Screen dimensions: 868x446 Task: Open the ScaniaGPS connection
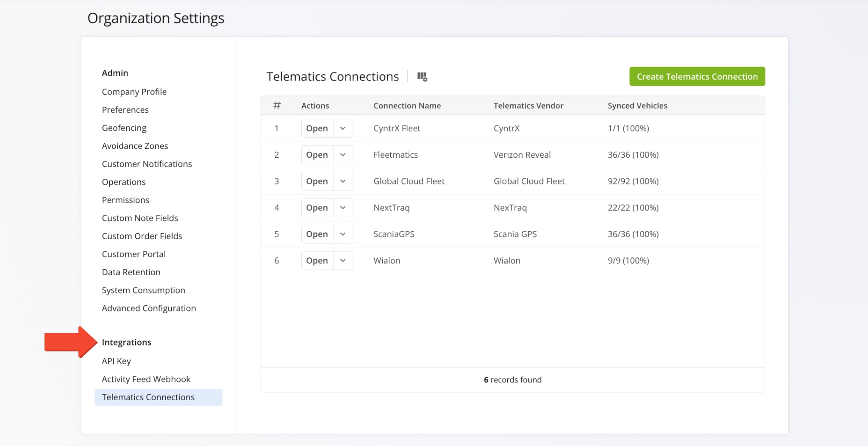click(x=317, y=234)
